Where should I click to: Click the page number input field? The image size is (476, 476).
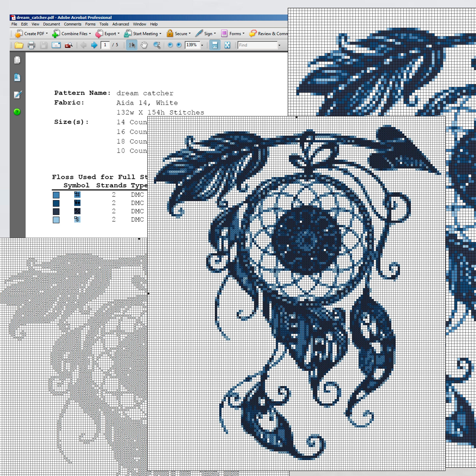(105, 45)
